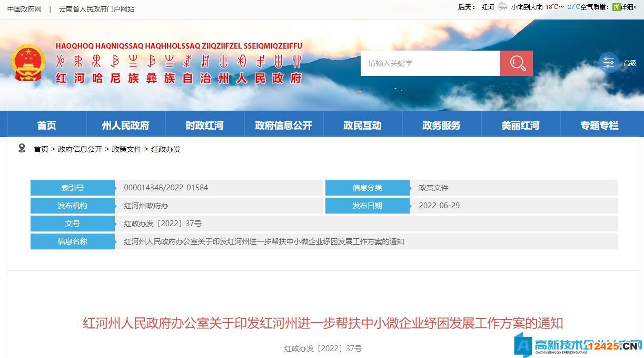The image size is (644, 358).
Task: Navigate to 美丽红河 page
Action: coord(520,125)
